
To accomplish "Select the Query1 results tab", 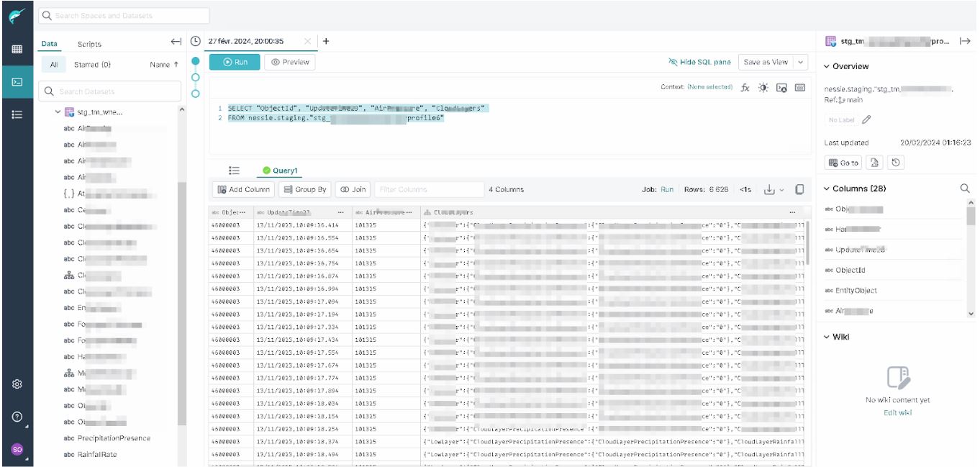I will pos(280,171).
